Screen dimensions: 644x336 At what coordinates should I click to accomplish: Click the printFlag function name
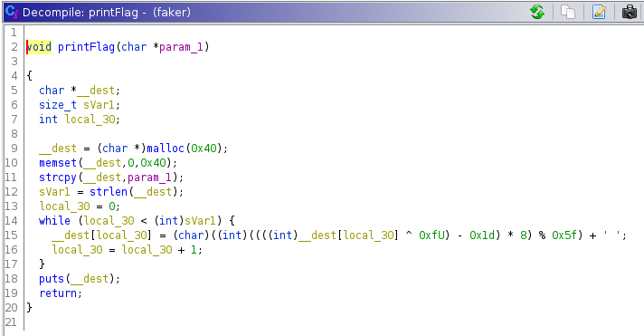click(x=86, y=47)
